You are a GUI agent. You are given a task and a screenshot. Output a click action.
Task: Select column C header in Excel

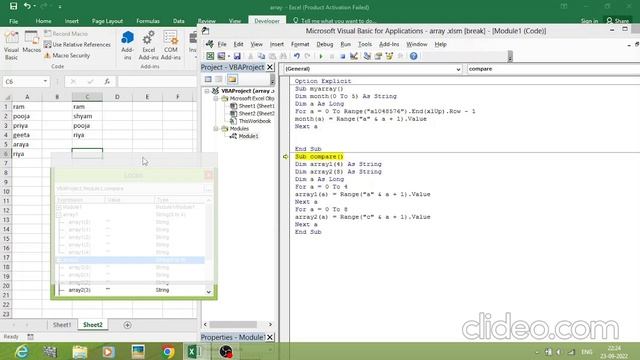click(x=87, y=97)
